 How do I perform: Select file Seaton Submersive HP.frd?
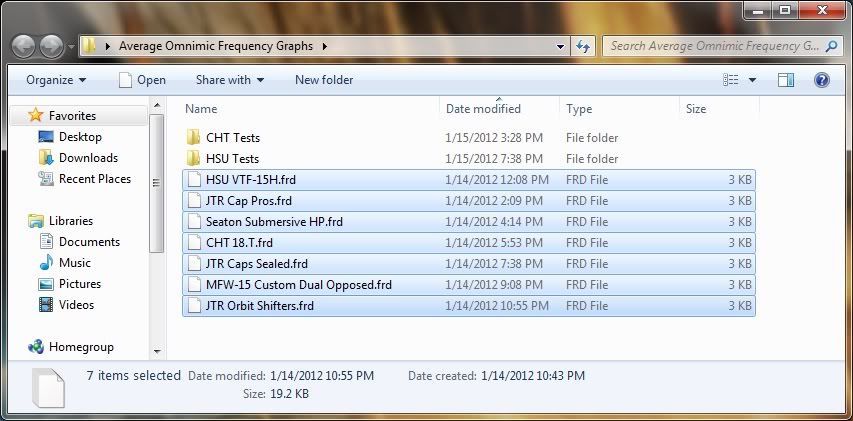468,222
